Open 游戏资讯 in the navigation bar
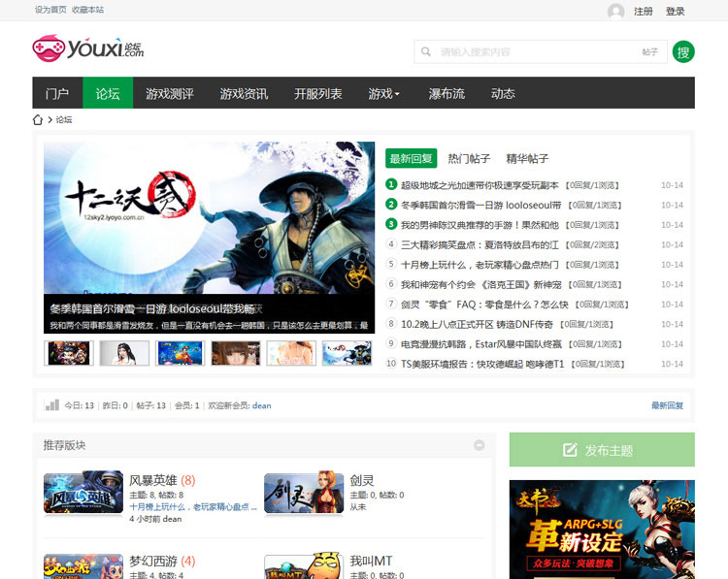This screenshot has height=579, width=728. pyautogui.click(x=244, y=93)
